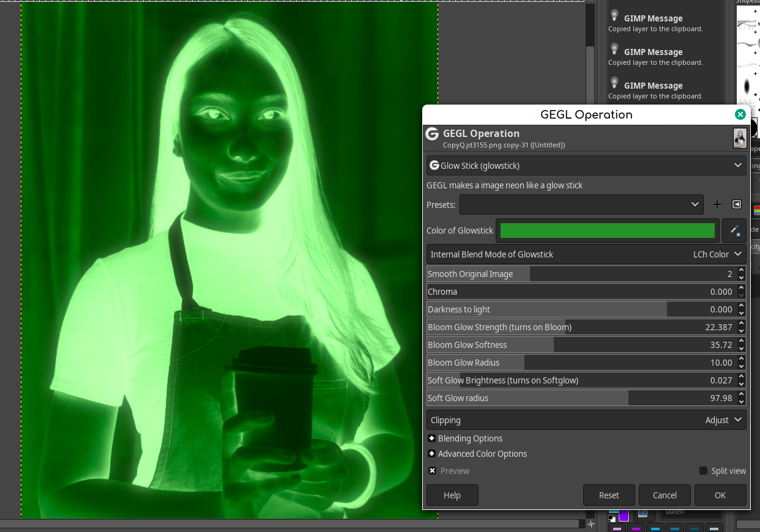
Task: Increase Soft Glow radius with up arrow
Action: 741,394
